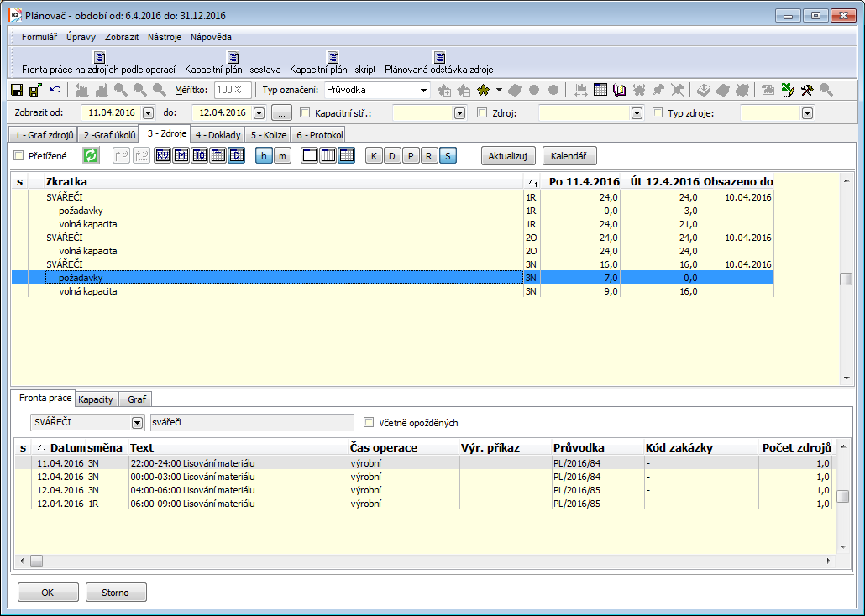Click the 'KV' display mode icon
The width and height of the screenshot is (865, 616).
pyautogui.click(x=163, y=155)
